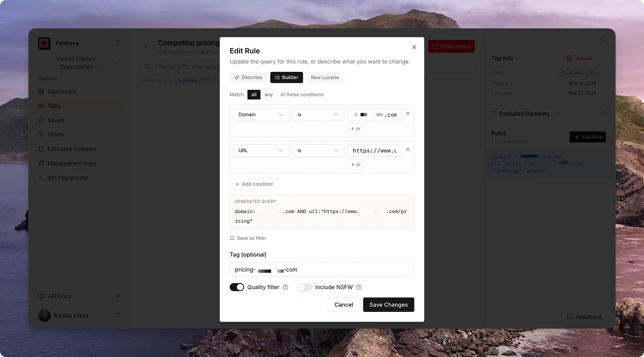Image resolution: width=644 pixels, height=357 pixels.
Task: Remove the URL condition row
Action: [x=408, y=149]
